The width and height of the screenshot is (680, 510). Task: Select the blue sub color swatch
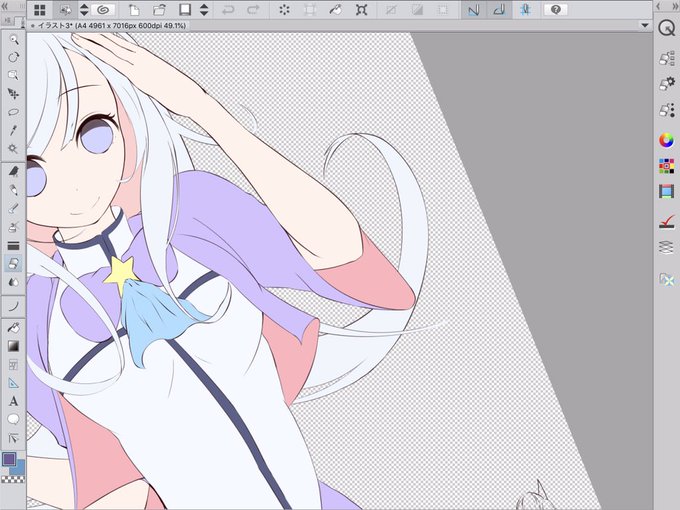coord(18,468)
